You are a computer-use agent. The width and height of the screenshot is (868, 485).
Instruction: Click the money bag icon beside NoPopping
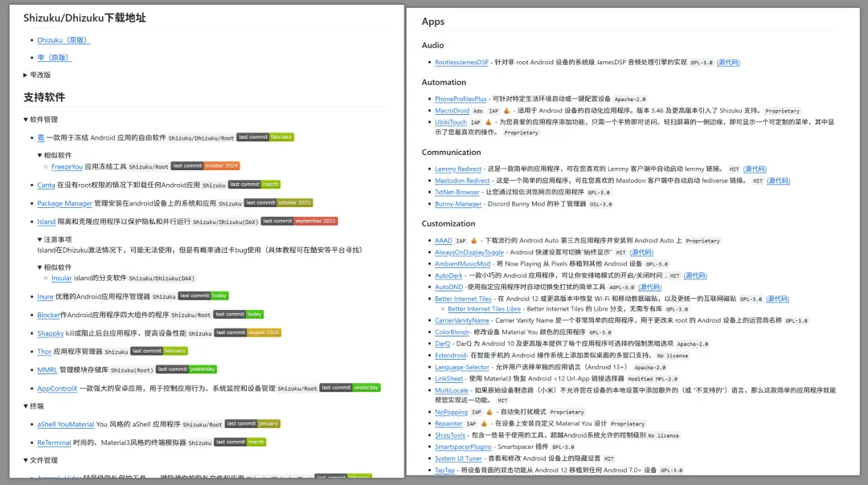[489, 412]
